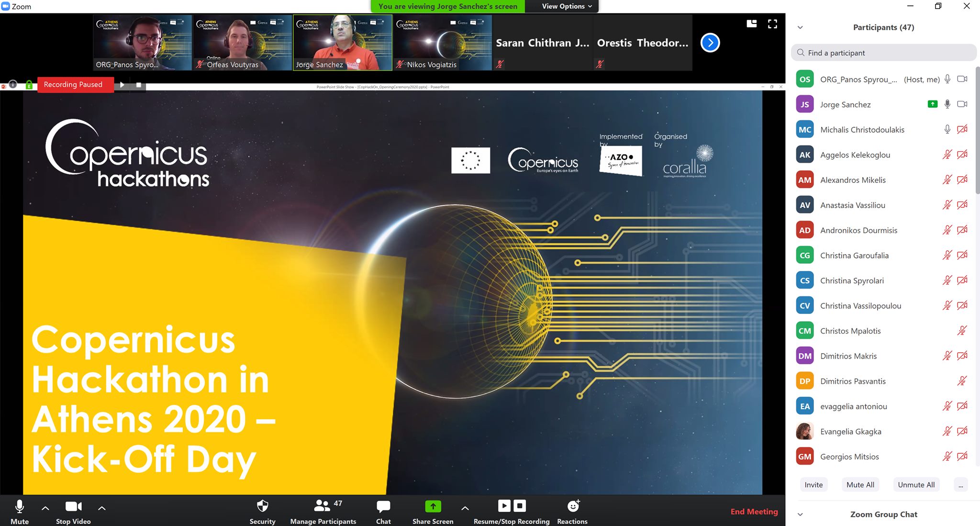Select Orestis Theodor video tile
Image resolution: width=980 pixels, height=526 pixels.
[643, 43]
